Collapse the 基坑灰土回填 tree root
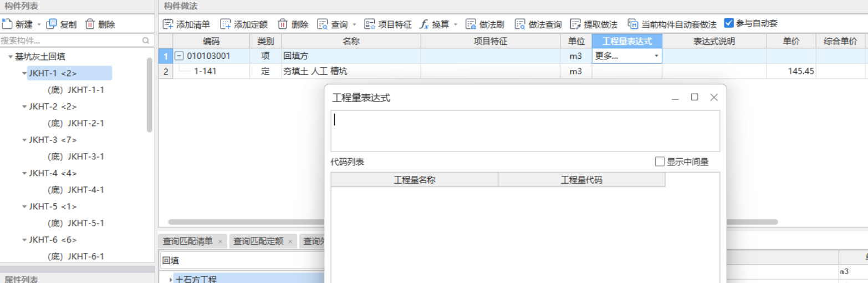 11,57
